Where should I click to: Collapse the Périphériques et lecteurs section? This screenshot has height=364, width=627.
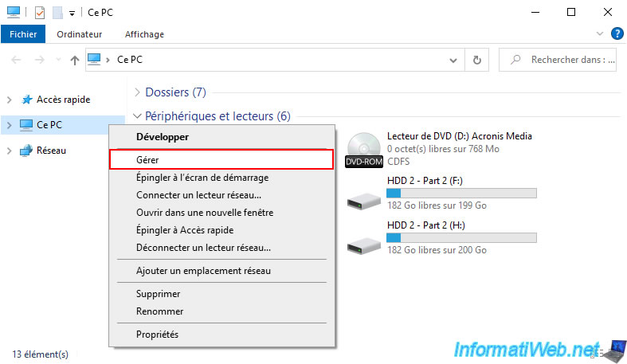pyautogui.click(x=138, y=116)
